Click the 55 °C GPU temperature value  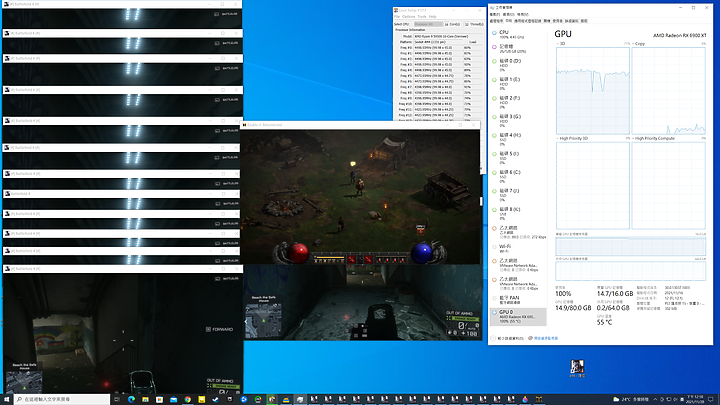[604, 322]
